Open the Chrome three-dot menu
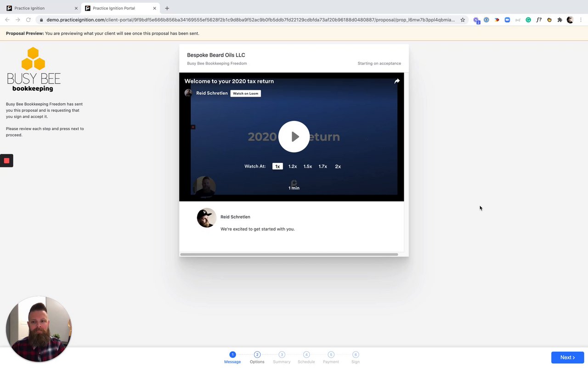The height and width of the screenshot is (368, 588). pyautogui.click(x=581, y=20)
